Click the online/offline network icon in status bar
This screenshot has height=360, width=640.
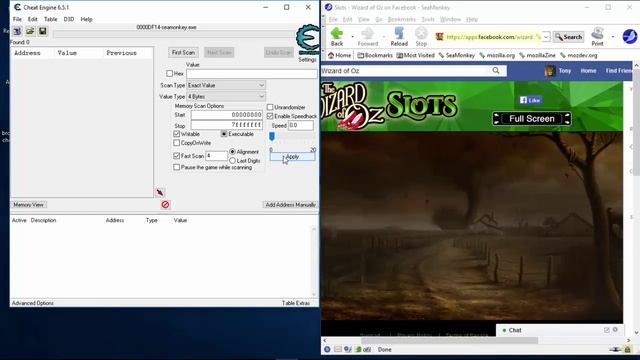pos(616,349)
